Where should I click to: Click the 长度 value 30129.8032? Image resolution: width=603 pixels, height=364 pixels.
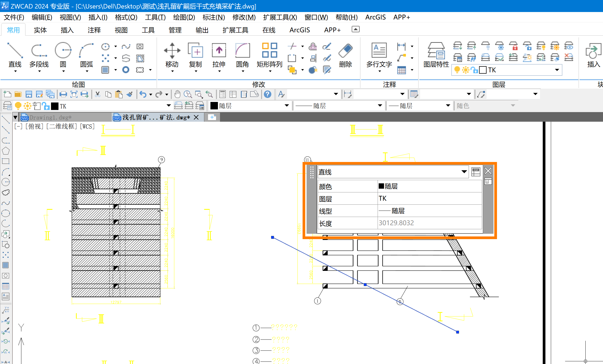coord(396,223)
